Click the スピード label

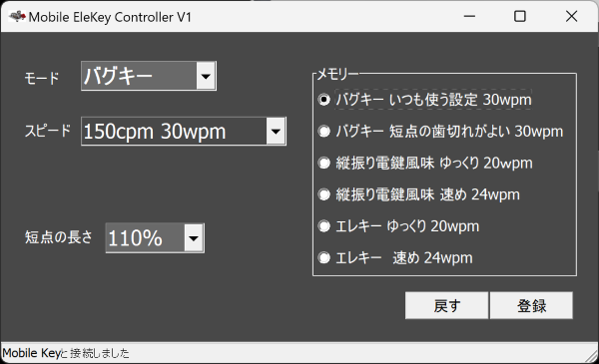coord(48,131)
